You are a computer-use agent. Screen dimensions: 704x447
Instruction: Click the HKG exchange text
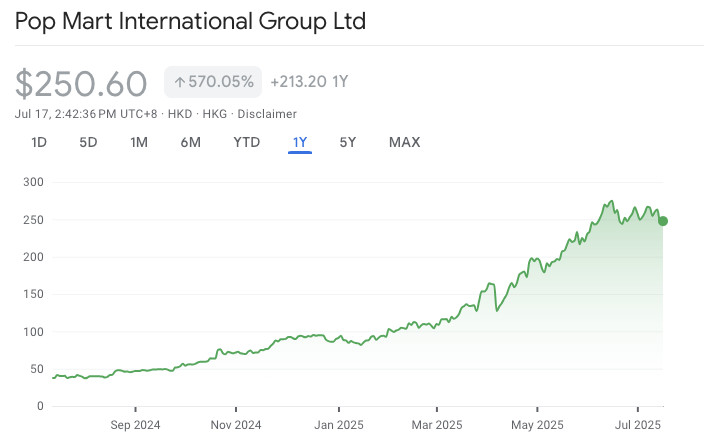tap(215, 114)
